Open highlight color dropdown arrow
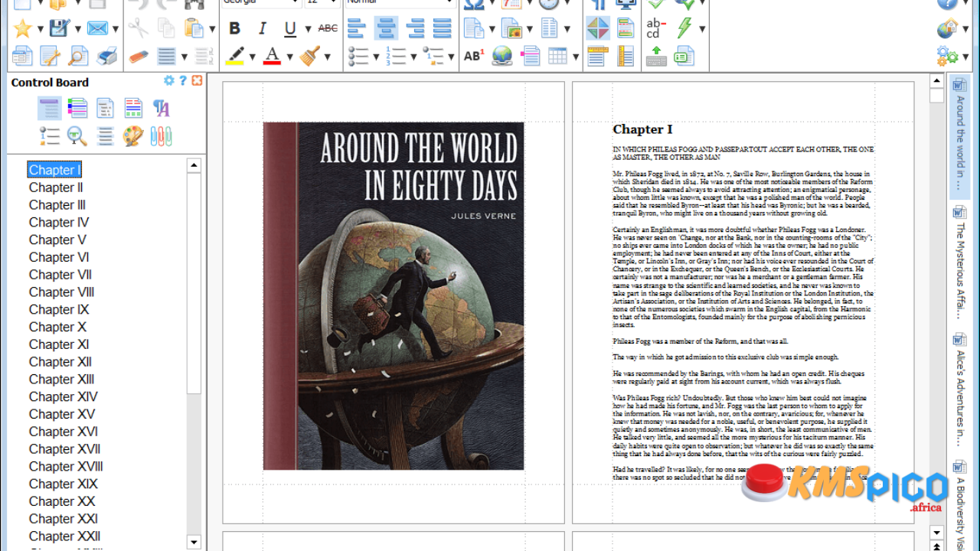This screenshot has width=980, height=551. pos(252,57)
